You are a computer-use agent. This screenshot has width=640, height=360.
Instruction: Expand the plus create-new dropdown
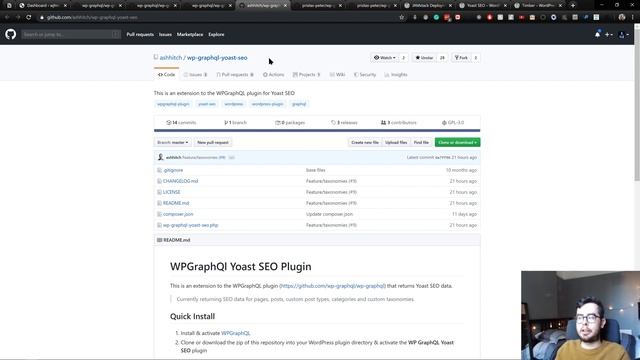click(609, 35)
